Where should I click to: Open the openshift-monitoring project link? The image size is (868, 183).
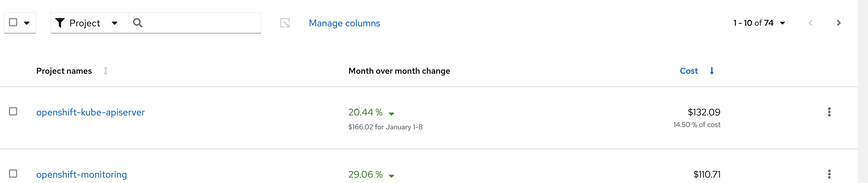coord(82,174)
